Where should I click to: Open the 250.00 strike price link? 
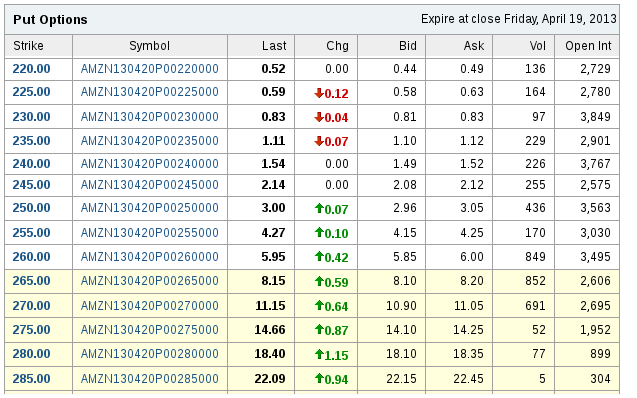click(x=31, y=208)
